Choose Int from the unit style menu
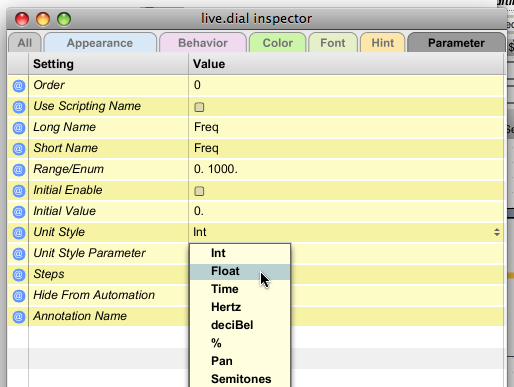514x387 pixels. 240,253
